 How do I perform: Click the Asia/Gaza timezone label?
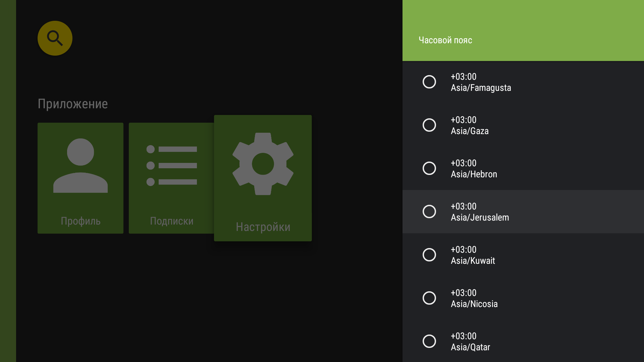tap(470, 131)
